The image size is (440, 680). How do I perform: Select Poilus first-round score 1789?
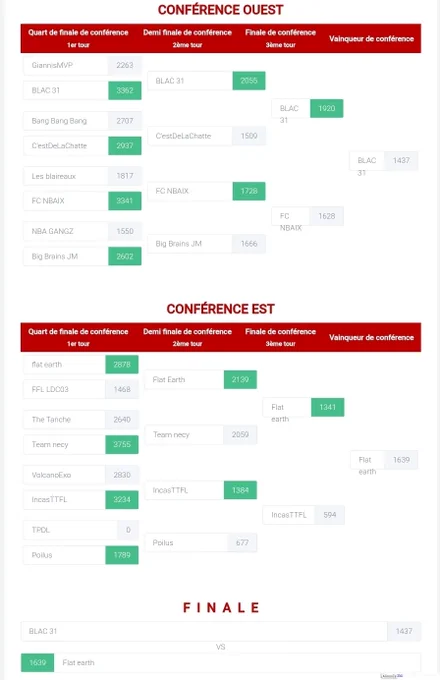[x=122, y=555]
